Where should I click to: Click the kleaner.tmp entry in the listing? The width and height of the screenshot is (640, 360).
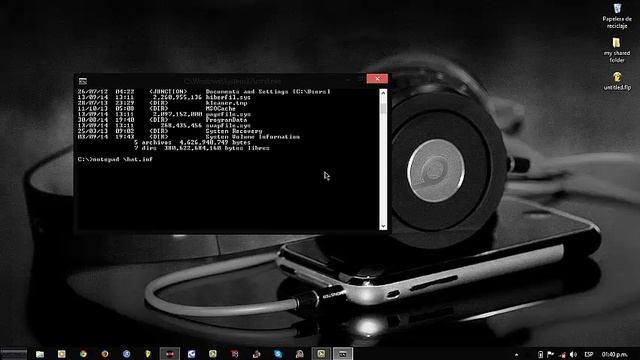coord(162,103)
